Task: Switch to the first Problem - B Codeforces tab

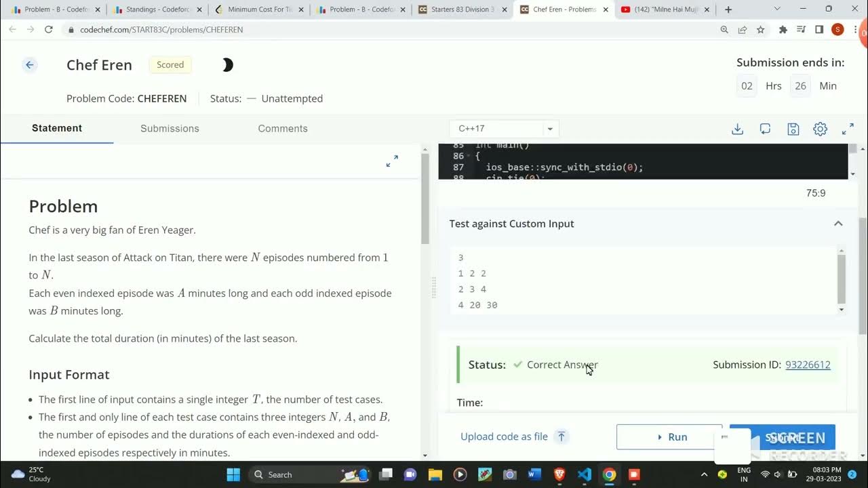Action: (54, 9)
